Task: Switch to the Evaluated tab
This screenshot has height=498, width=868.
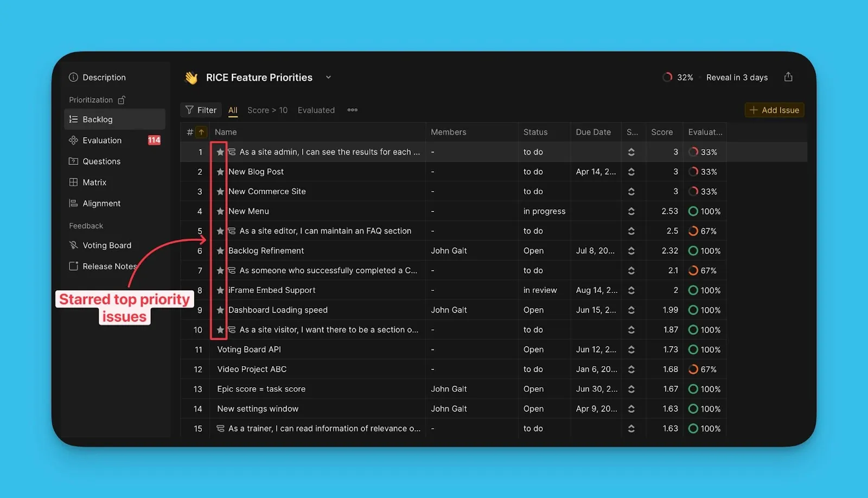Action: tap(316, 110)
